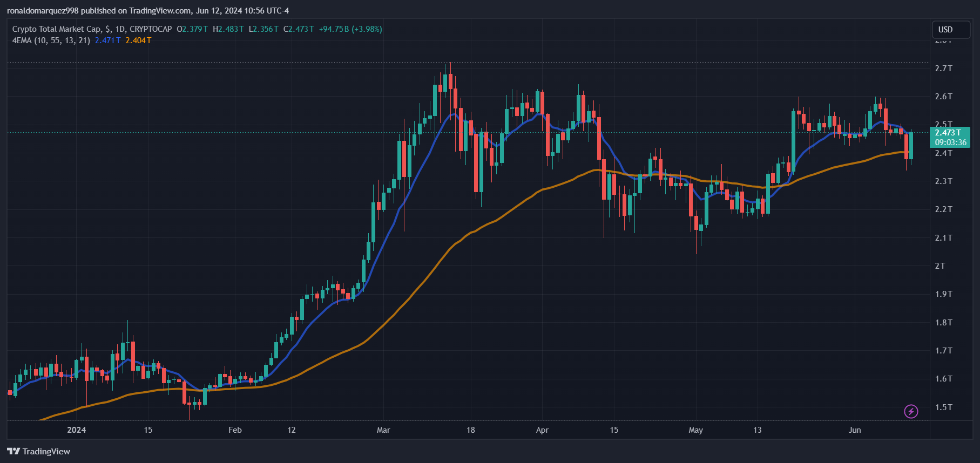
Task: Click the Apr label on time axis
Action: 542,430
